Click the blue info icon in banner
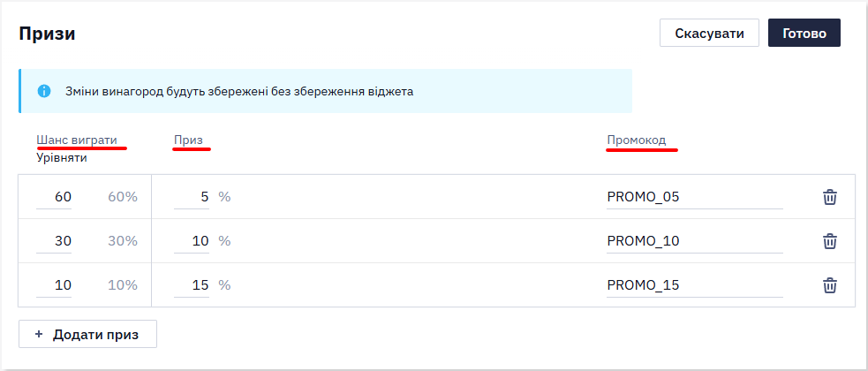Image resolution: width=868 pixels, height=371 pixels. [44, 91]
